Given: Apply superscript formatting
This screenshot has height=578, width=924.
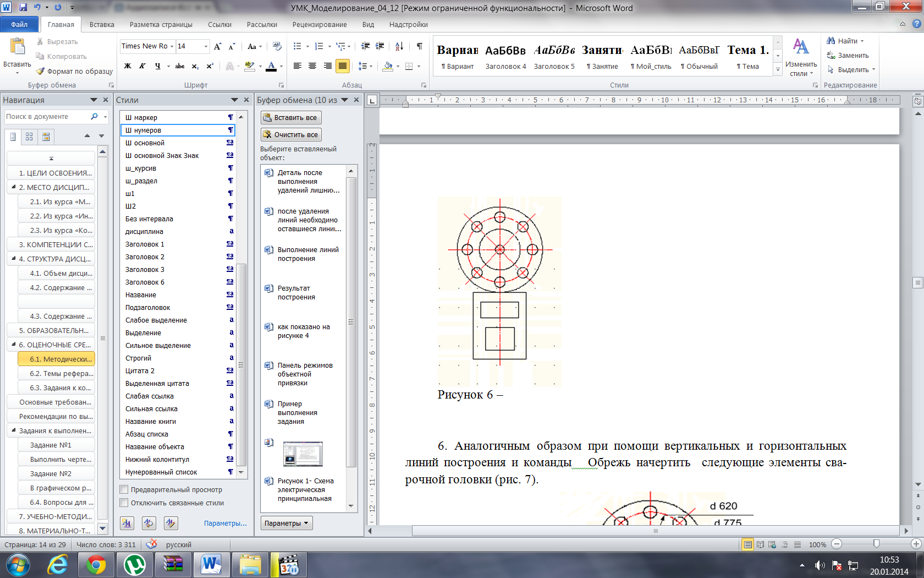Looking at the screenshot, I should pos(210,66).
